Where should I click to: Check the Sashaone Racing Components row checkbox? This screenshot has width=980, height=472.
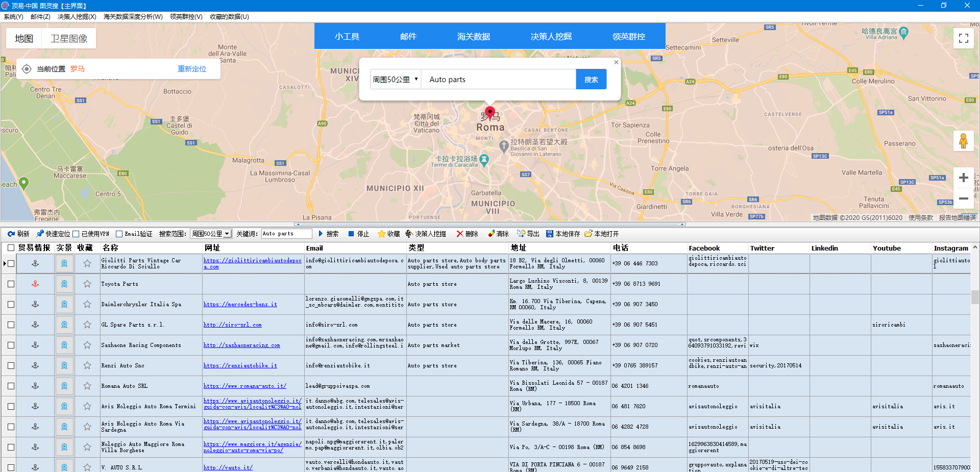click(11, 345)
